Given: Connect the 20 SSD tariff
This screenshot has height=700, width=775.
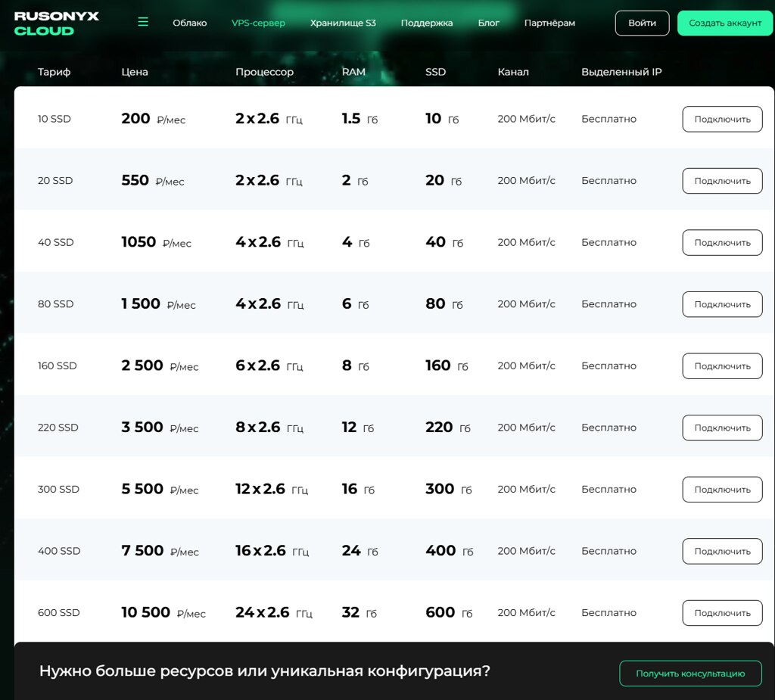Looking at the screenshot, I should coord(722,181).
